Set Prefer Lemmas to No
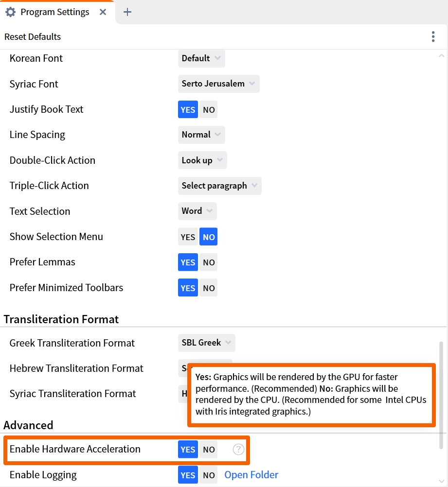The image size is (448, 487). tap(209, 262)
